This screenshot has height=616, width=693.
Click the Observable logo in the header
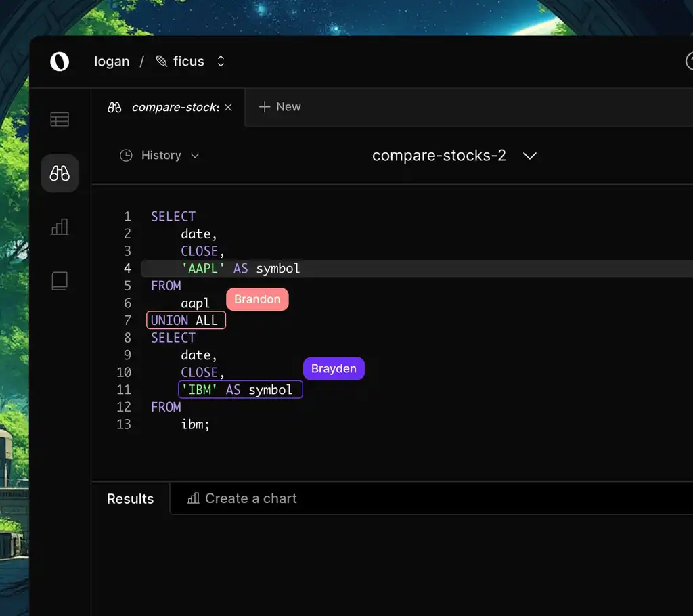60,62
